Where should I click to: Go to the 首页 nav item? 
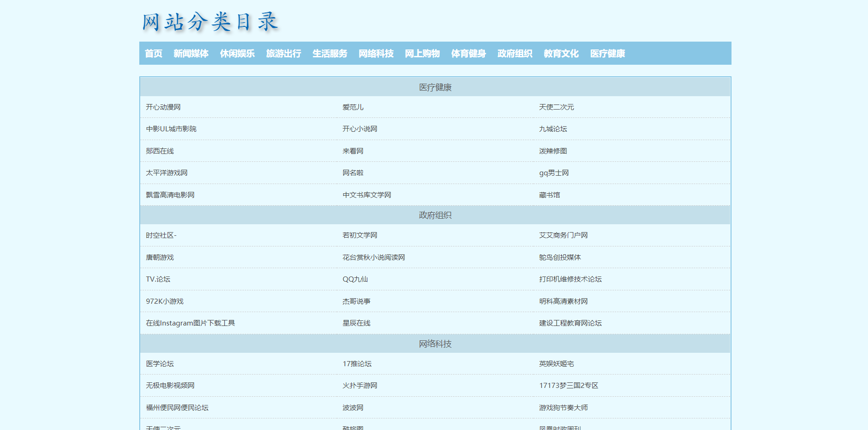point(154,54)
